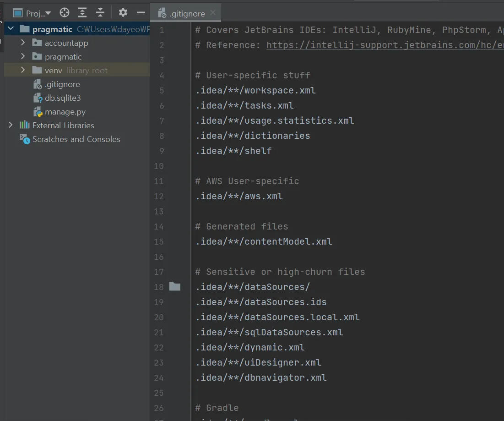Click the '.idea/**/dictionaries' line
This screenshot has width=504, height=421.
pyautogui.click(x=253, y=136)
